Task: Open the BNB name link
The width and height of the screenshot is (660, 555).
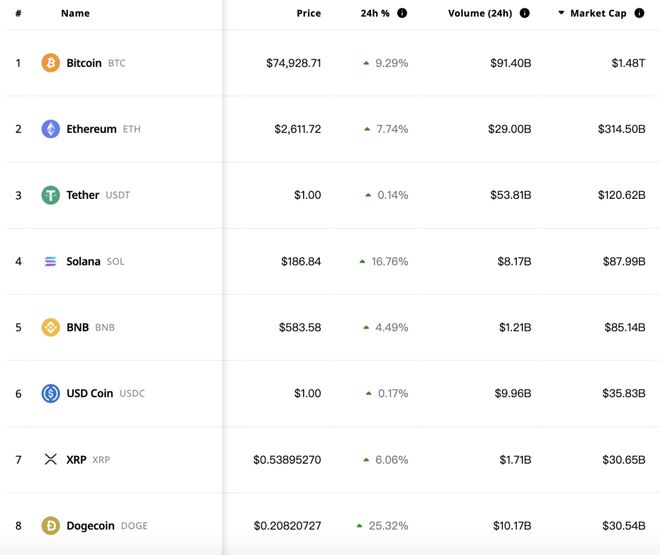Action: pyautogui.click(x=77, y=327)
